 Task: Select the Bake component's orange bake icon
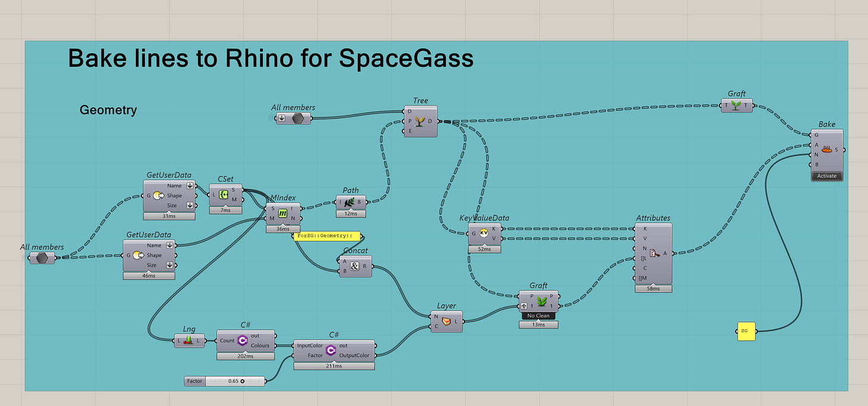point(826,150)
